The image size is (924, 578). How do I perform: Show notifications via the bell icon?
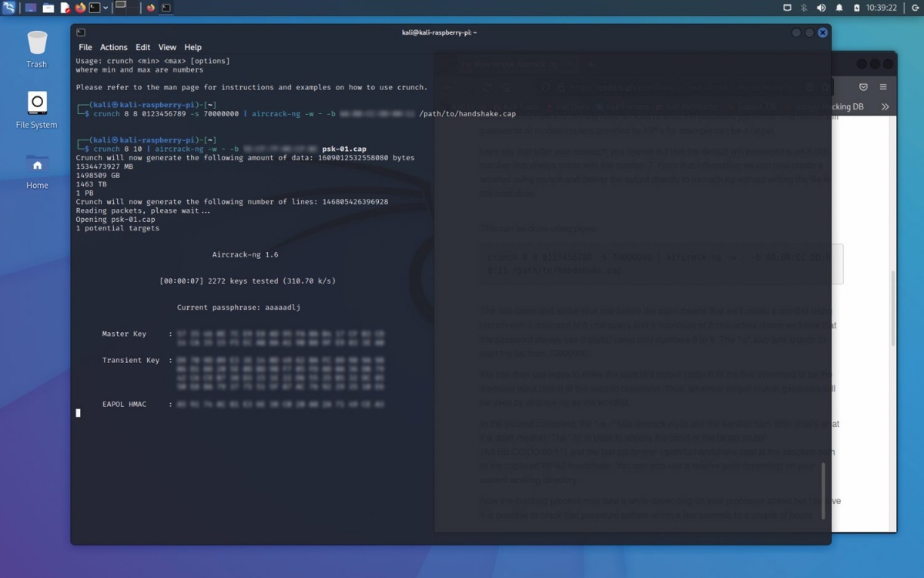(839, 8)
